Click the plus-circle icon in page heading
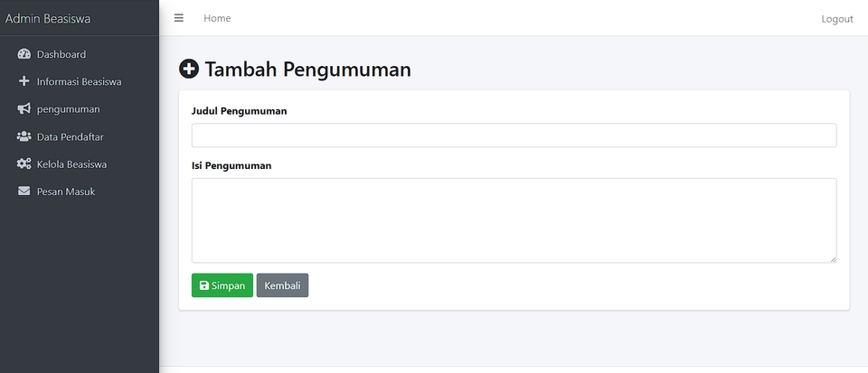The height and width of the screenshot is (373, 868). coord(189,69)
